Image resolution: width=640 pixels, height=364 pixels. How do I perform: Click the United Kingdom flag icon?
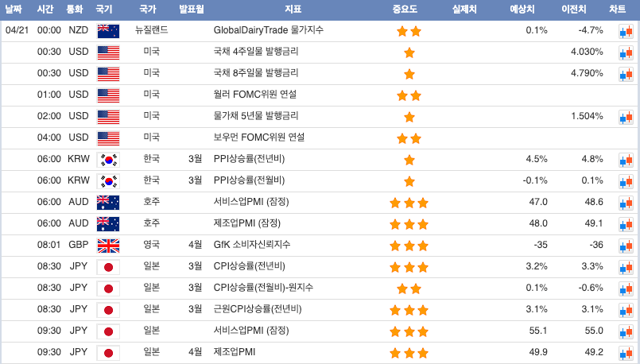point(107,245)
